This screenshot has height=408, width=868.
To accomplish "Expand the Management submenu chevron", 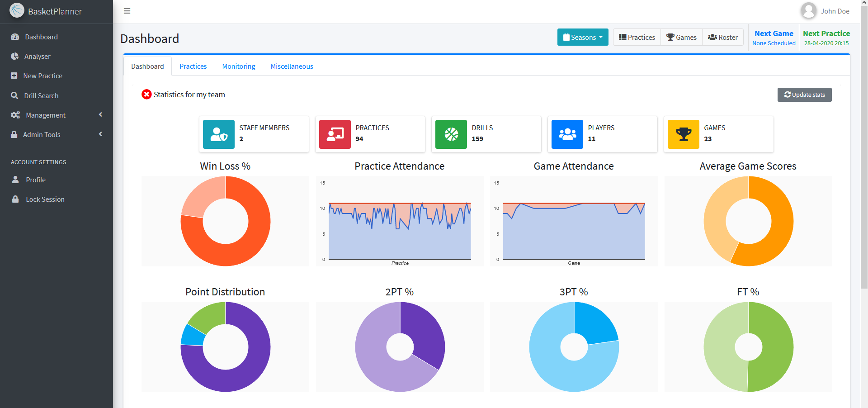I will (100, 115).
